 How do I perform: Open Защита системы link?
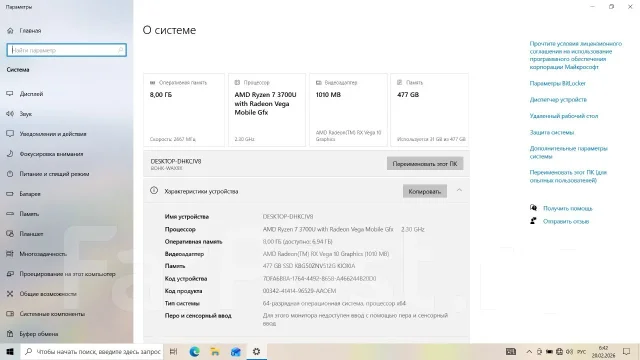[x=552, y=132]
